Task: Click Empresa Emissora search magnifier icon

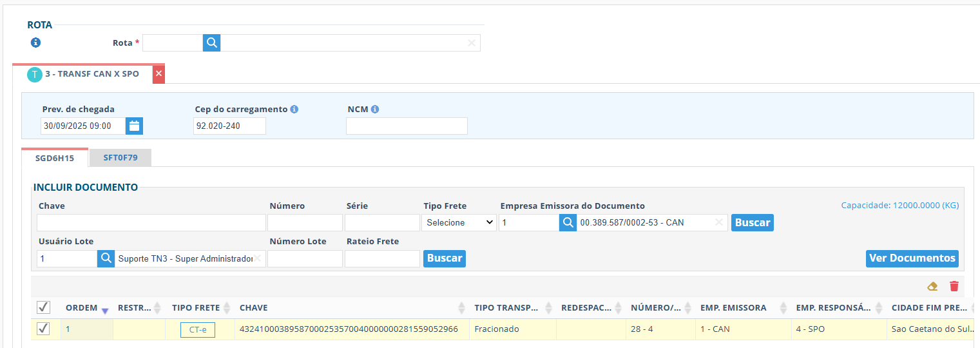Action: 568,222
